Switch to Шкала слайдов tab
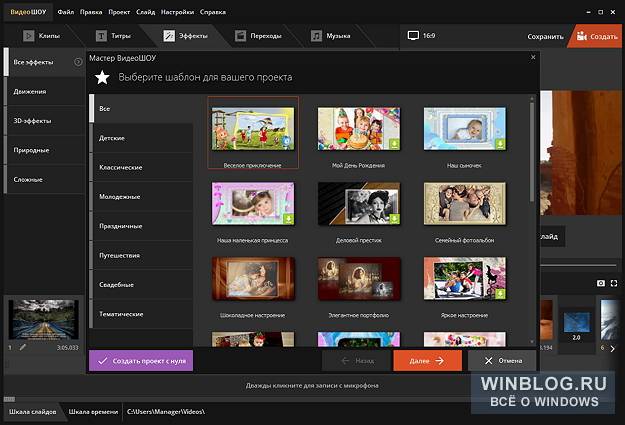The width and height of the screenshot is (625, 425). pyautogui.click(x=33, y=412)
